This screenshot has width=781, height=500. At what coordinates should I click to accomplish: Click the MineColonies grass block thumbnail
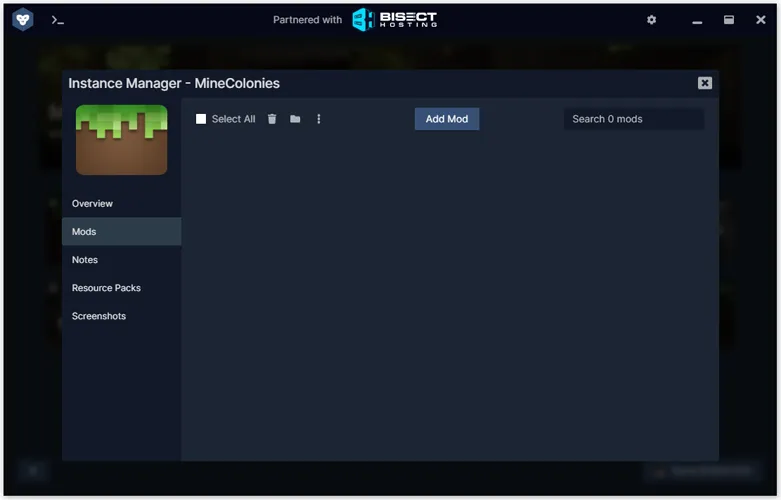(x=122, y=139)
